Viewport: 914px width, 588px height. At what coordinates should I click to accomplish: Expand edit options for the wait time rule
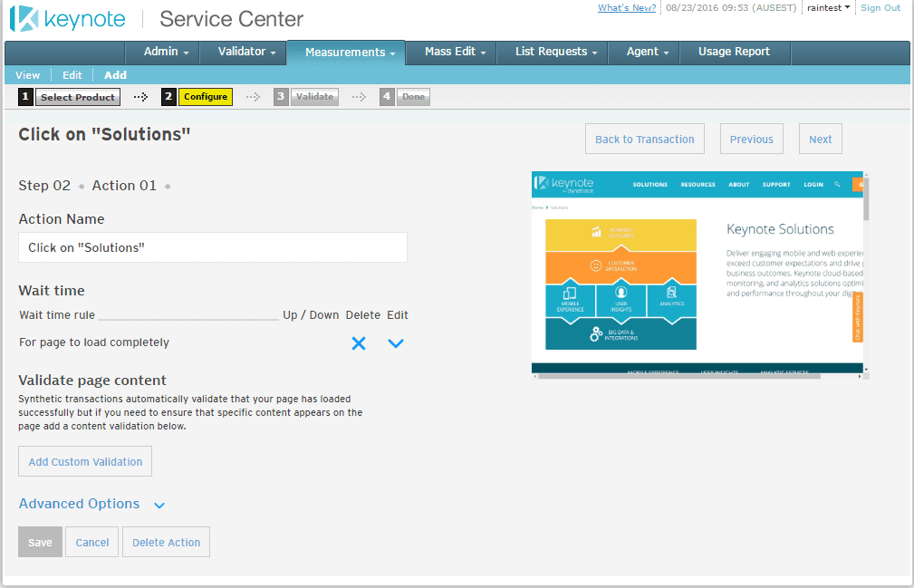pos(396,343)
